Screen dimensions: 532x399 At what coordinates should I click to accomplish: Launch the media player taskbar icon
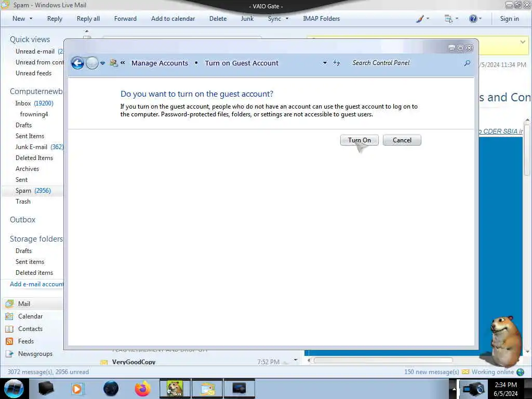[x=77, y=389]
